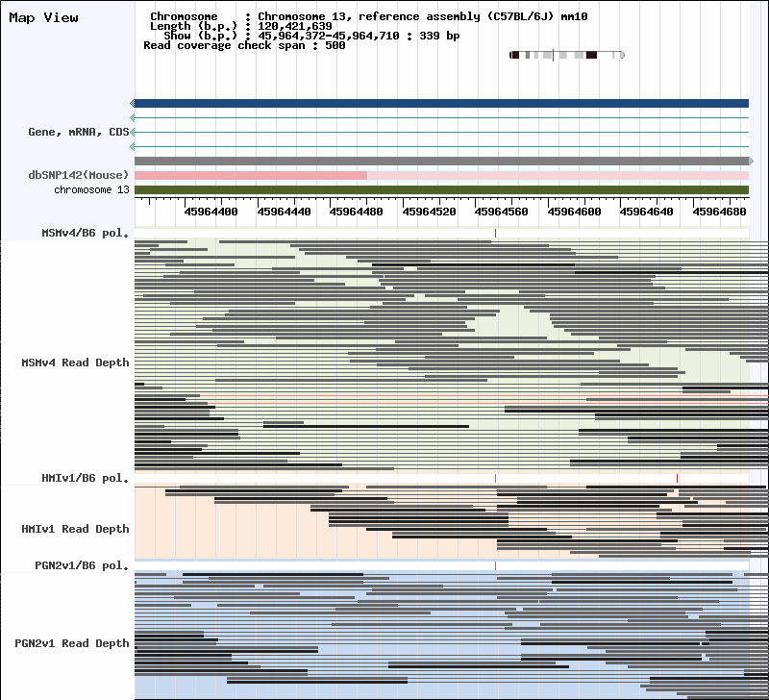Image resolution: width=769 pixels, height=700 pixels.
Task: Click ruler position label 45964640
Action: pyautogui.click(x=646, y=212)
